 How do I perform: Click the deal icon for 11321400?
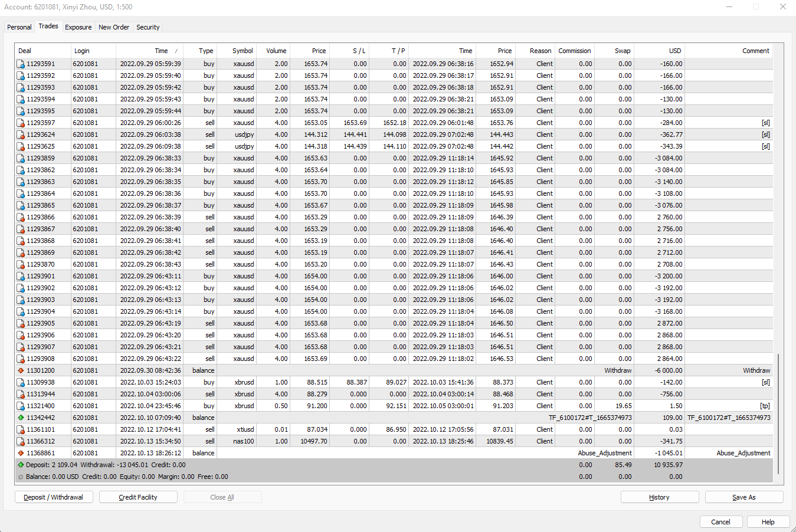coord(21,406)
